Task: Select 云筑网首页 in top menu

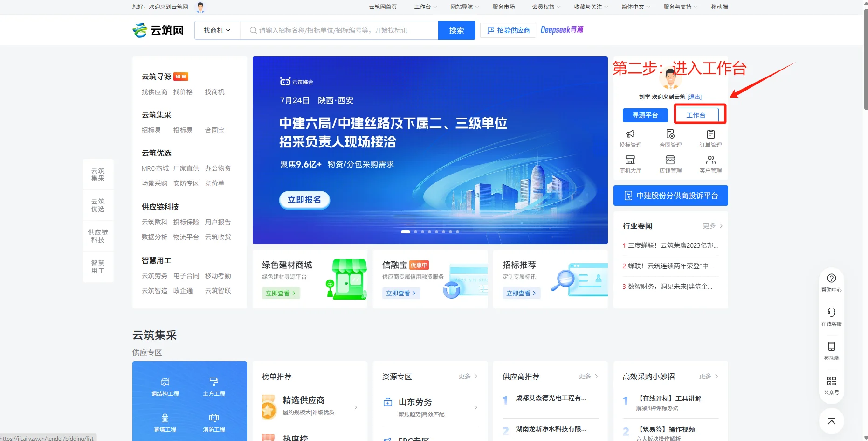Action: 382,7
